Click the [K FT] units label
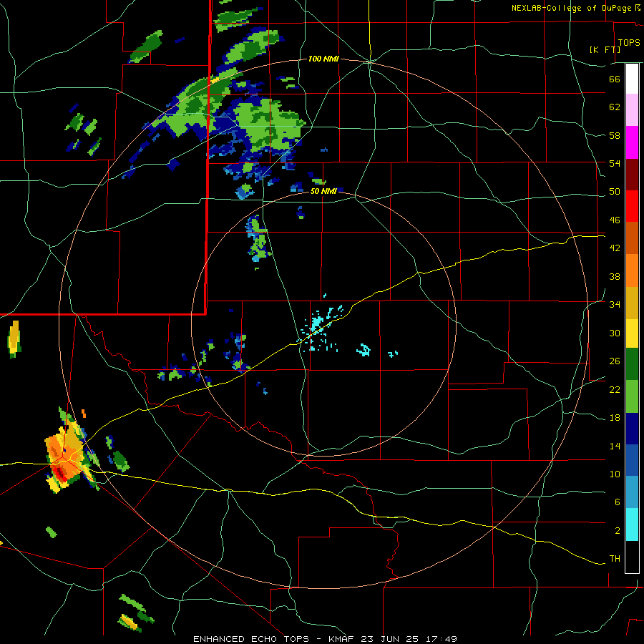Image resolution: width=644 pixels, height=644 pixels. [605, 49]
